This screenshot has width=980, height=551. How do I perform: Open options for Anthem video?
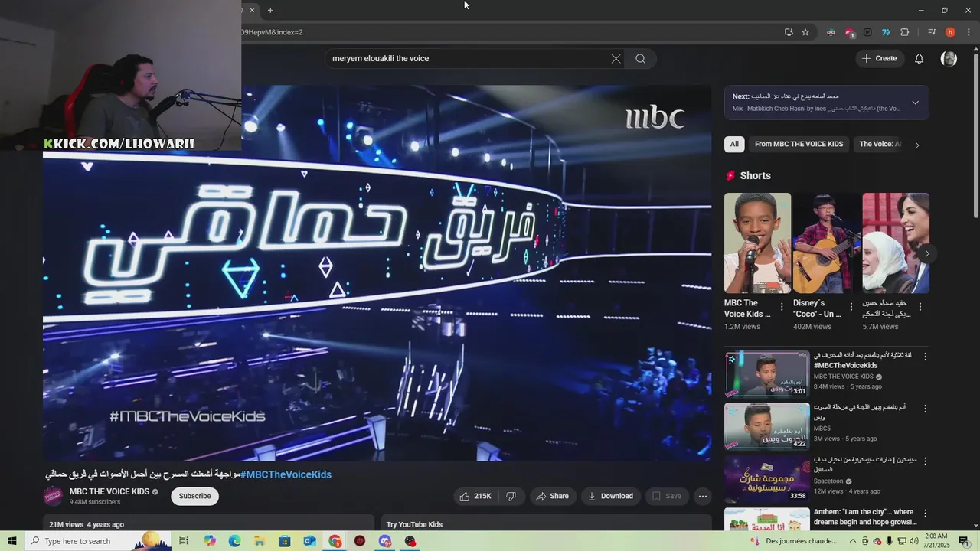(x=925, y=513)
